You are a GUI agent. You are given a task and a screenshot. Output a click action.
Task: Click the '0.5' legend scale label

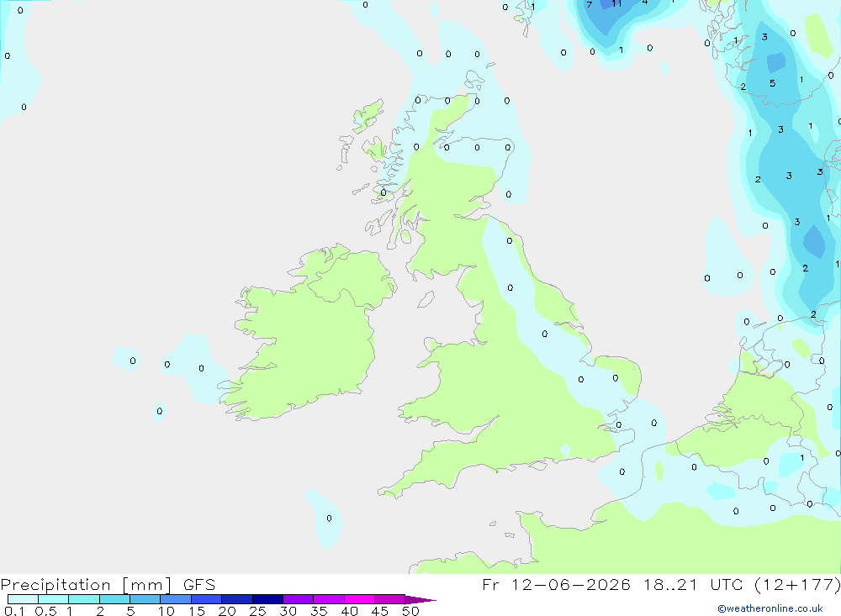(x=45, y=611)
